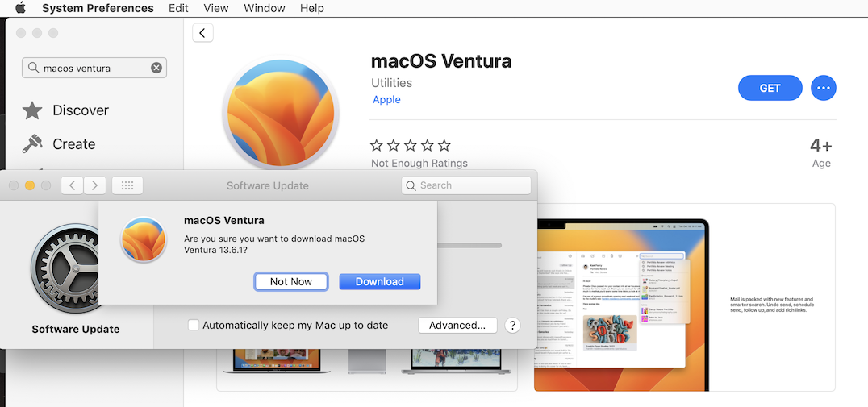Open Create in App Store sidebar

pos(59,143)
